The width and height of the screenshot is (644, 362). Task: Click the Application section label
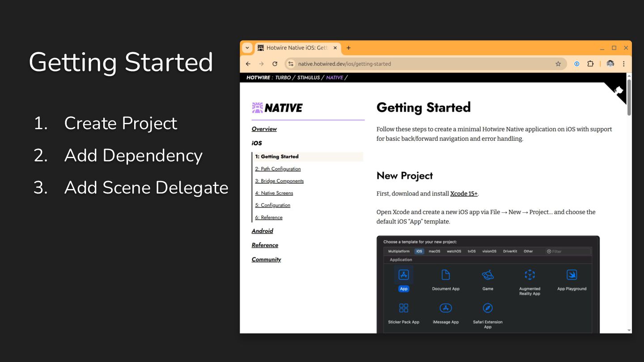point(401,260)
